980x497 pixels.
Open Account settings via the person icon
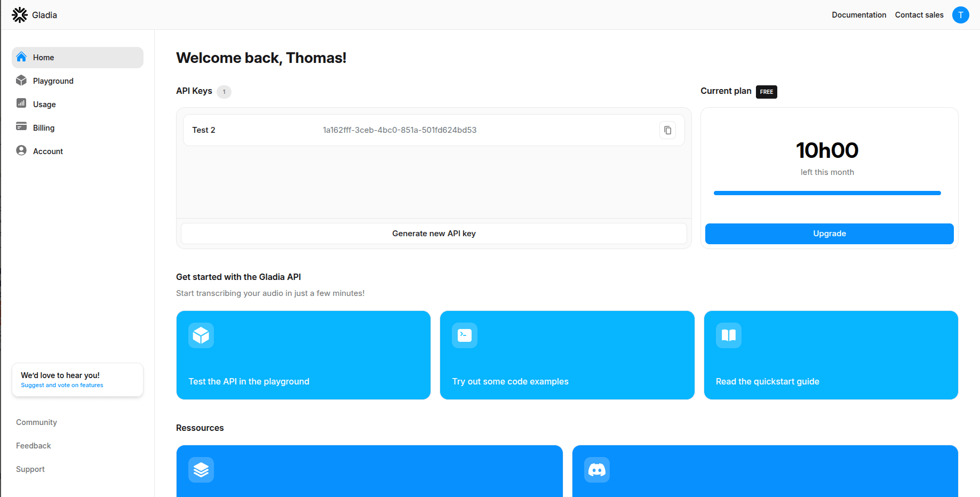click(21, 150)
